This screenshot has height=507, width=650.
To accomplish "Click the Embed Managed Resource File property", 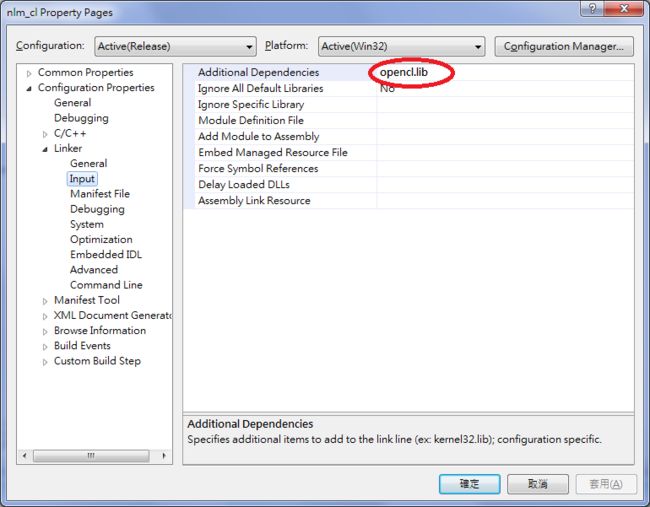I will coord(273,153).
